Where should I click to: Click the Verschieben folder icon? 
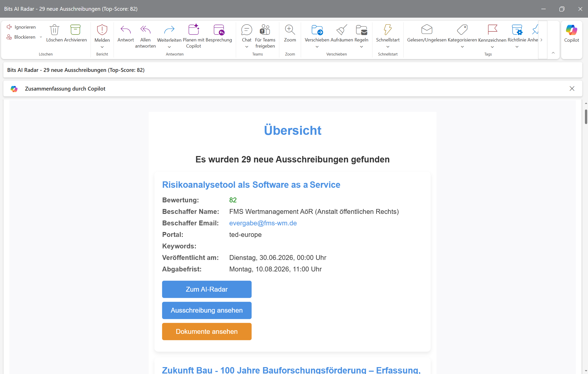pos(317,30)
